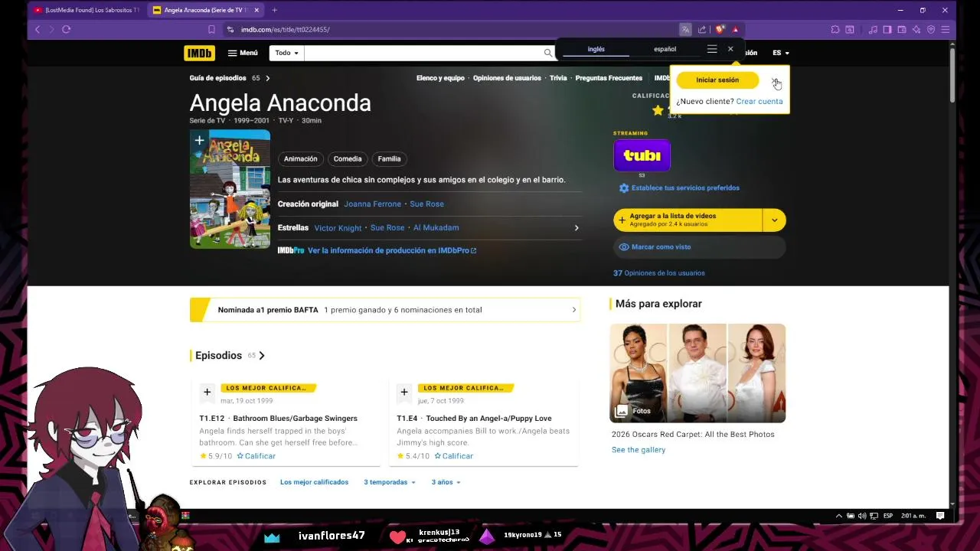
Task: Open Oscars Red Carpet Fotos thumbnail
Action: pos(697,373)
